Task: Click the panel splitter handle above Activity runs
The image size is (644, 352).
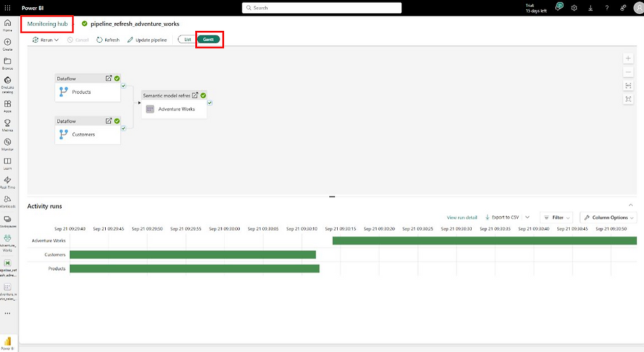Action: [332, 196]
